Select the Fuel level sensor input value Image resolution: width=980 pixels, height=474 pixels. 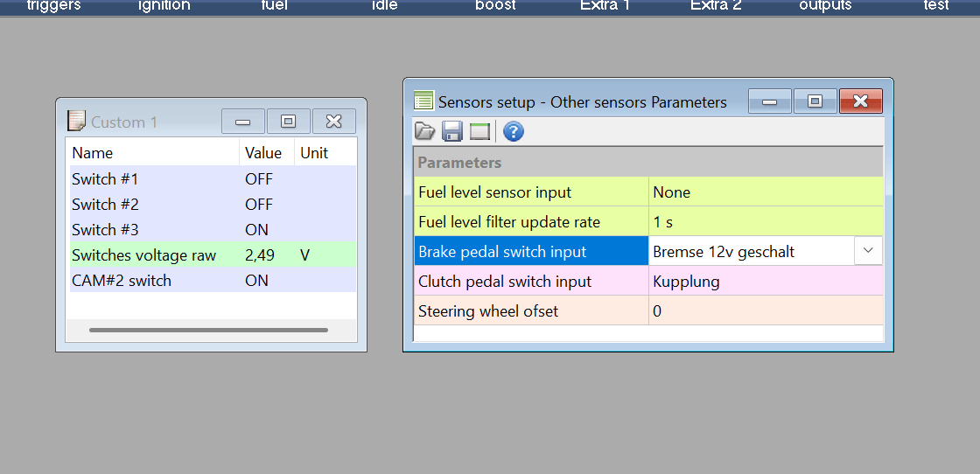(766, 192)
